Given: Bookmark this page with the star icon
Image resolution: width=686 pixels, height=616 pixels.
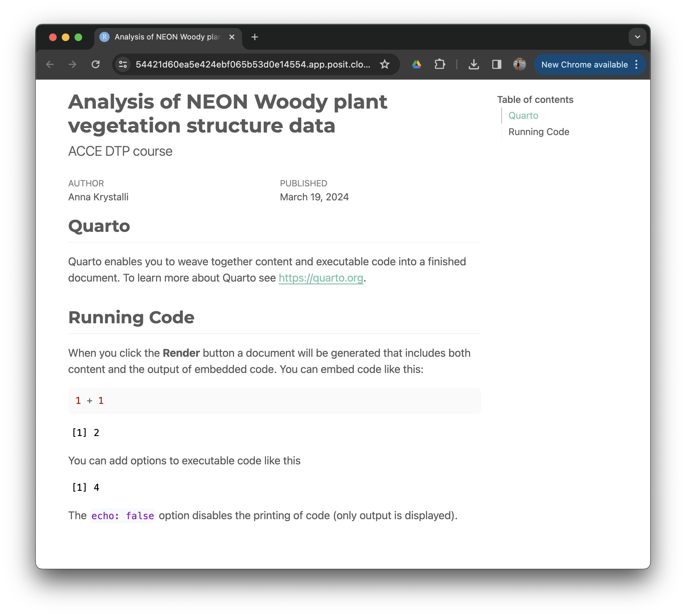Looking at the screenshot, I should tap(384, 64).
